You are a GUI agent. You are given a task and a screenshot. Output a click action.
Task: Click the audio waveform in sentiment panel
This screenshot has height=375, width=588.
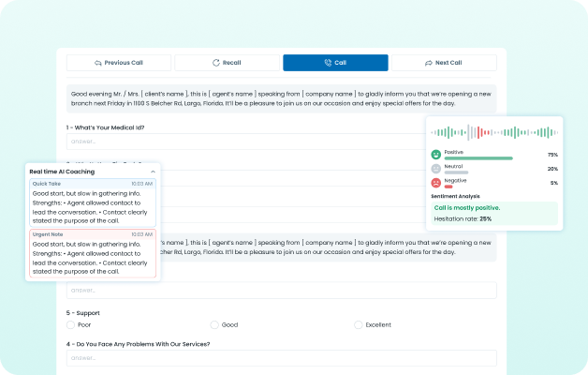[x=492, y=132]
